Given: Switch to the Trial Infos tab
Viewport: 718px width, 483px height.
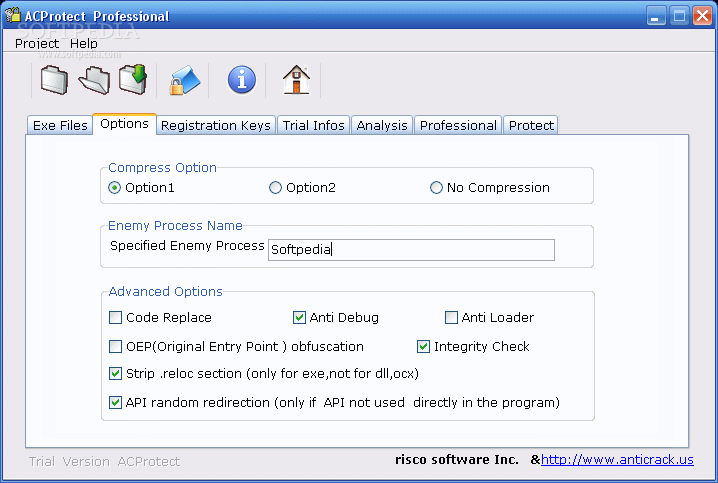Looking at the screenshot, I should point(313,126).
